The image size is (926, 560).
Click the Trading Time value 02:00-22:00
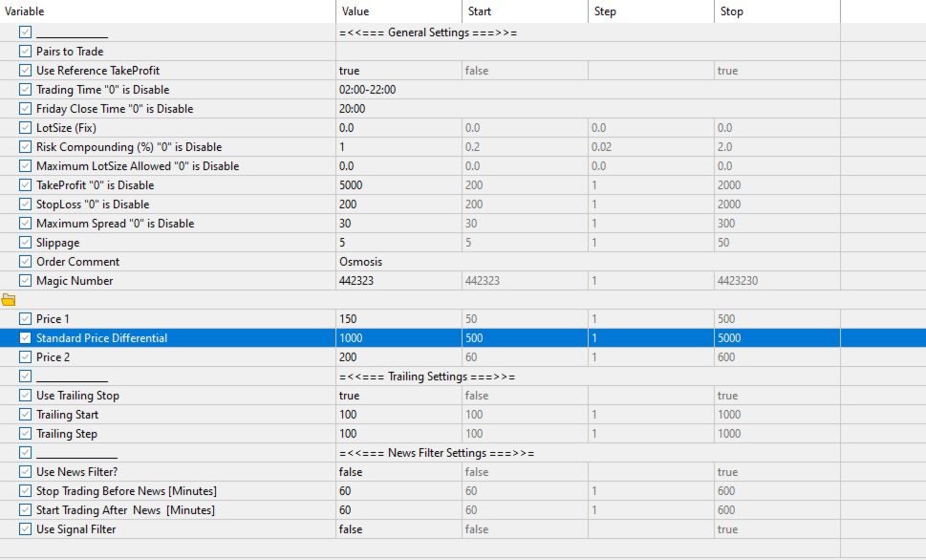(367, 90)
